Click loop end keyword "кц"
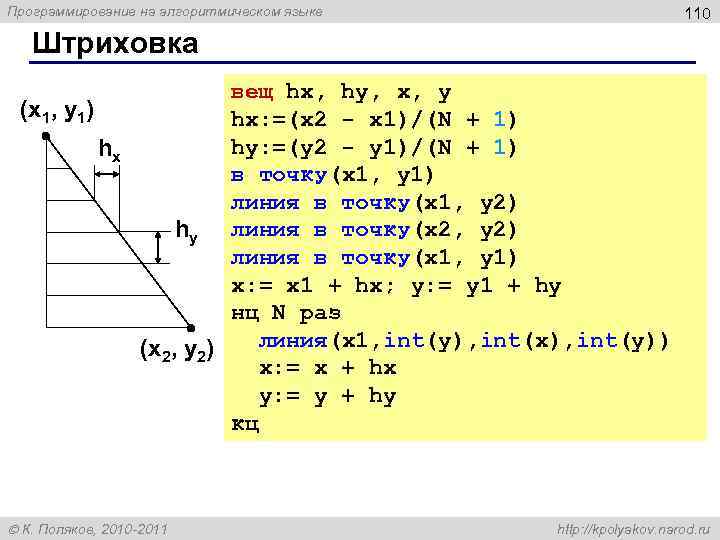Viewport: 720px width, 540px height. click(x=245, y=423)
